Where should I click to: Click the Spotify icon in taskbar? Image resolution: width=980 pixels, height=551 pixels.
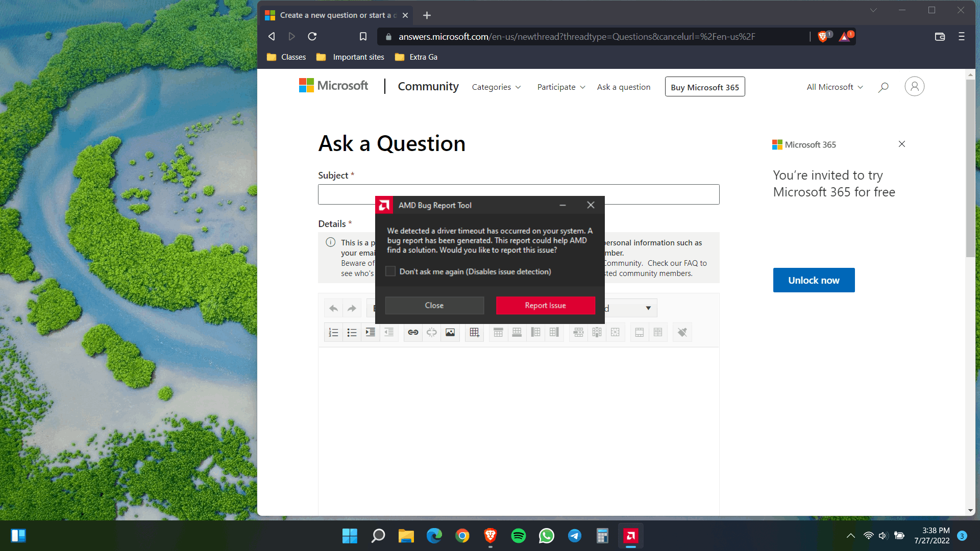tap(518, 536)
